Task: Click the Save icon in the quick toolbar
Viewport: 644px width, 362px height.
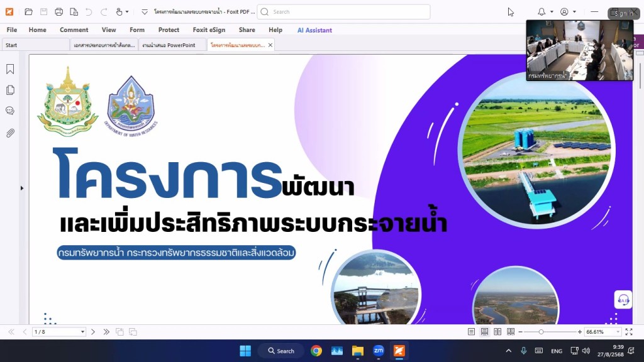Action: (x=43, y=12)
